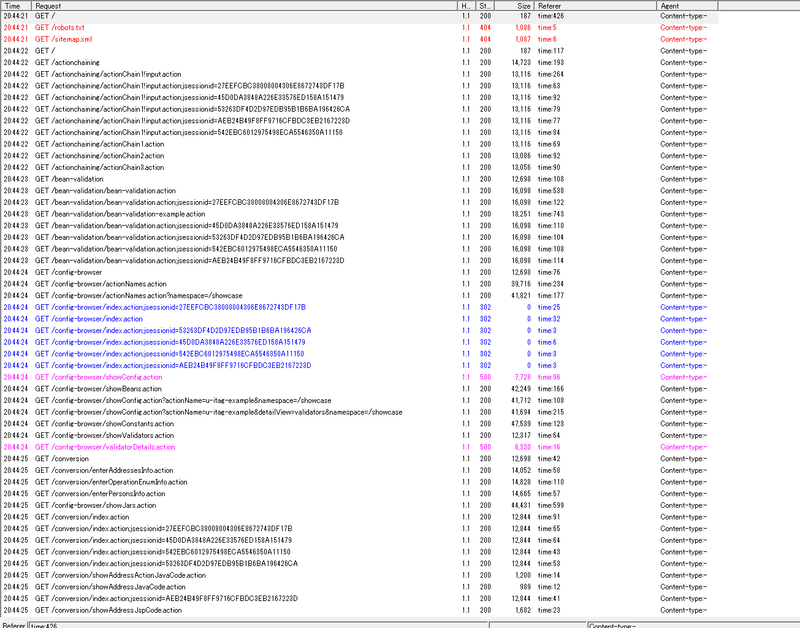Select the GET /actionchaining/actionChain2.action request
The width and height of the screenshot is (800, 628).
[x=359, y=156]
